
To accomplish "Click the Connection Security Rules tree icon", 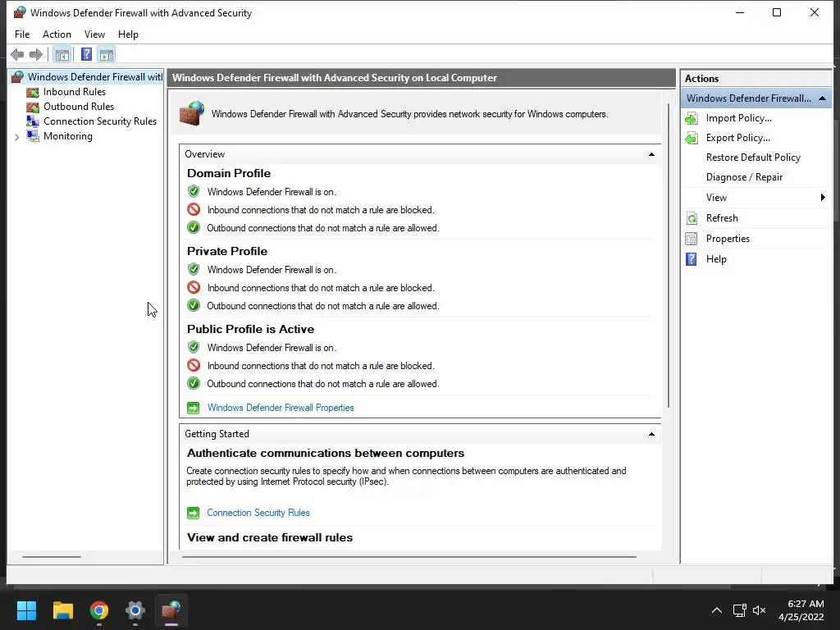I will [x=33, y=121].
